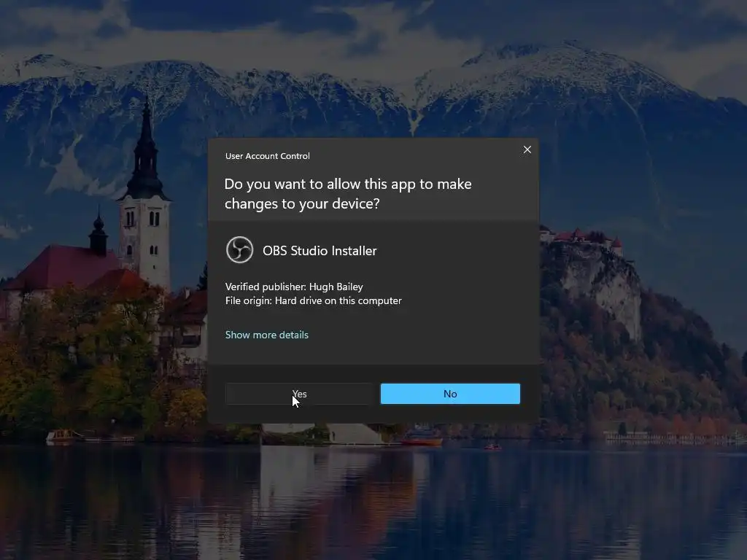Screen dimensions: 747x560
Task: Open the Show more details link
Action: [267, 335]
